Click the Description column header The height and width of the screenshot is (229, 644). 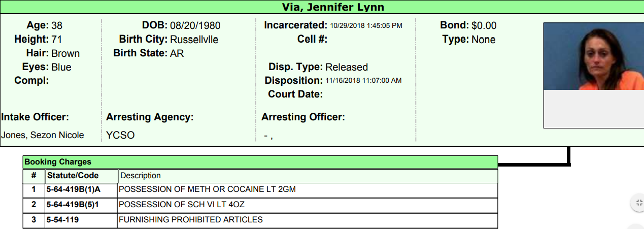point(140,176)
